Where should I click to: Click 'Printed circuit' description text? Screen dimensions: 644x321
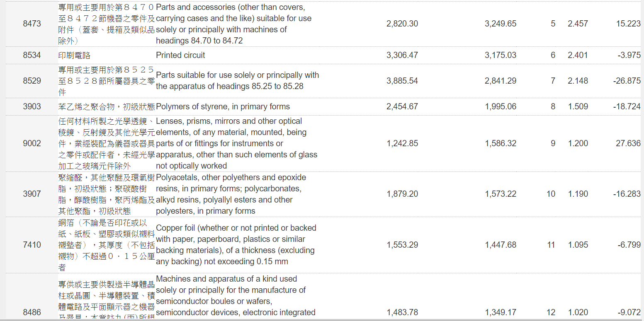tap(180, 55)
